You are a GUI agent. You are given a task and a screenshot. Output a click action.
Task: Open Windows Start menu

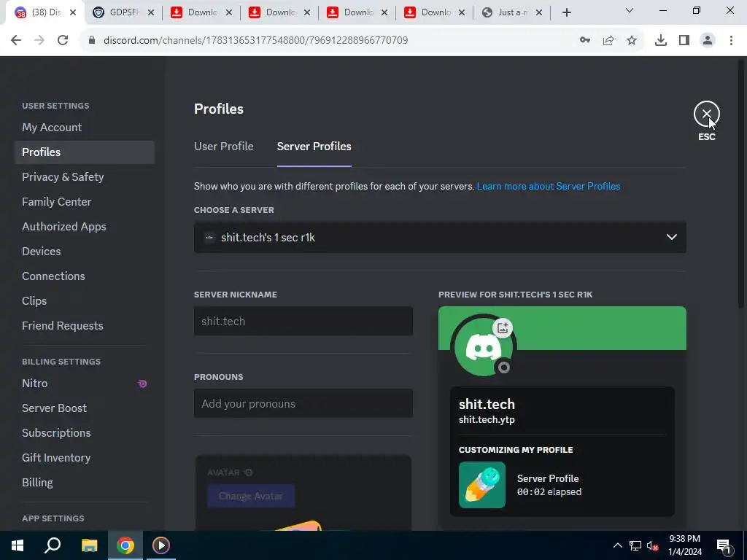coord(18,545)
